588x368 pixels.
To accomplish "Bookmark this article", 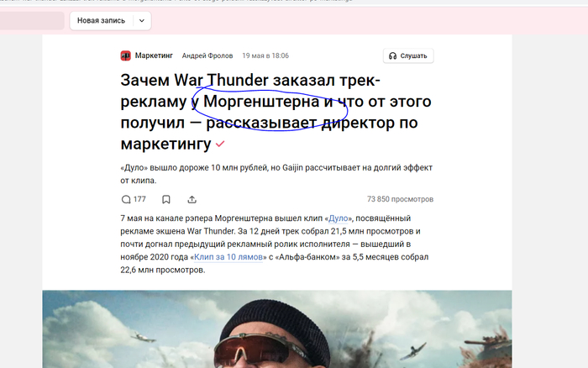I will click(x=166, y=199).
